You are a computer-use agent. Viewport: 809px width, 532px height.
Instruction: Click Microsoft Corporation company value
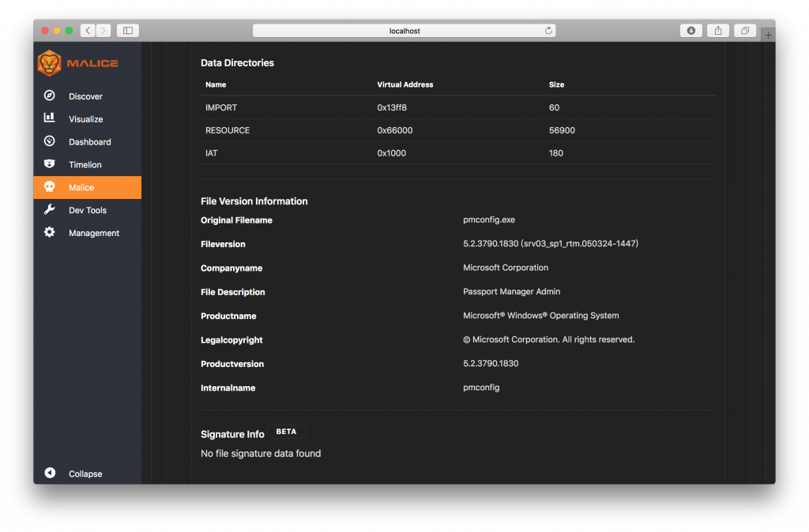tap(506, 268)
